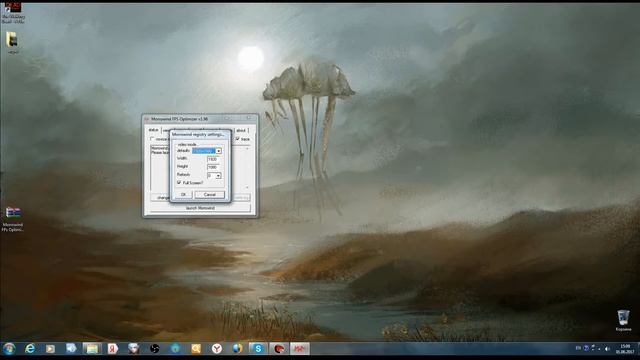Screen dimensions: 640x360
Task: Open Skype from the taskbar
Action: click(x=258, y=349)
